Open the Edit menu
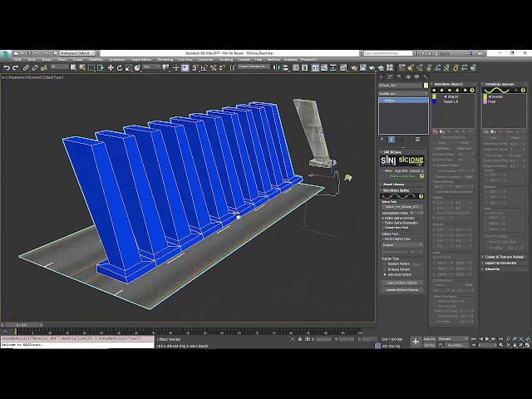Image resolution: width=532 pixels, height=399 pixels. [x=17, y=59]
